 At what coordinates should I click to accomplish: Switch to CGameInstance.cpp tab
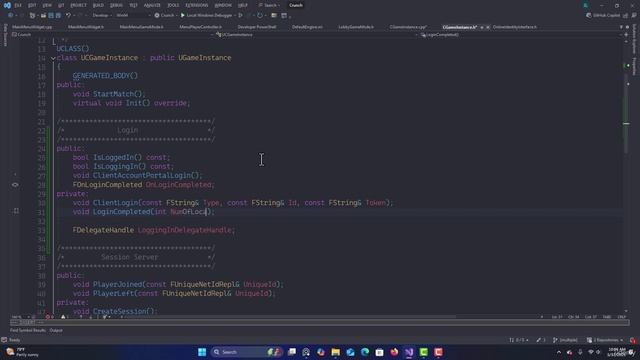coord(408,27)
